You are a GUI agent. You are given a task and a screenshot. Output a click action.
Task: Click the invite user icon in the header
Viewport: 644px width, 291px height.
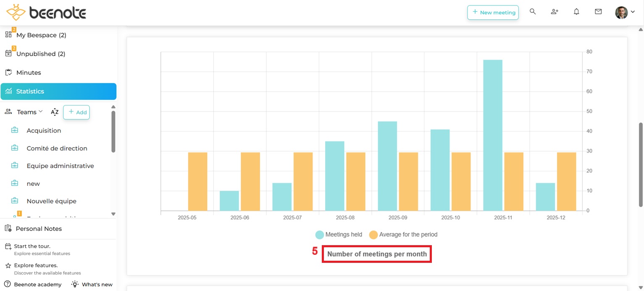(x=555, y=11)
